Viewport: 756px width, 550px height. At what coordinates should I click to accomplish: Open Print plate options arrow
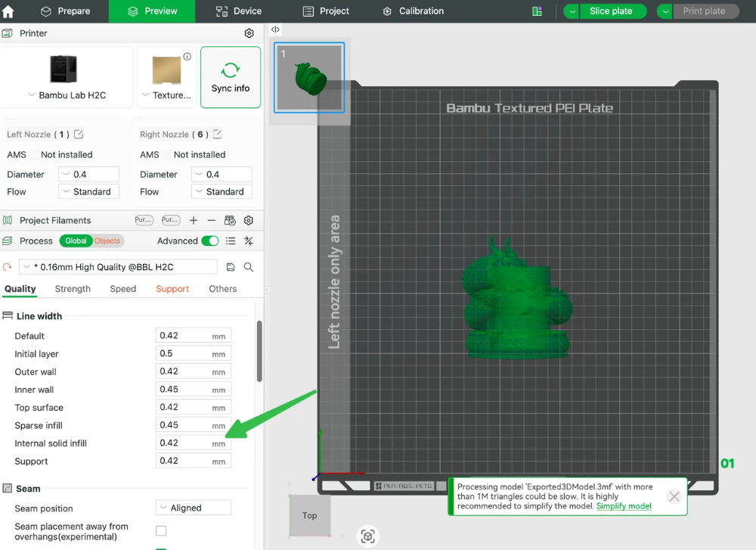click(665, 11)
